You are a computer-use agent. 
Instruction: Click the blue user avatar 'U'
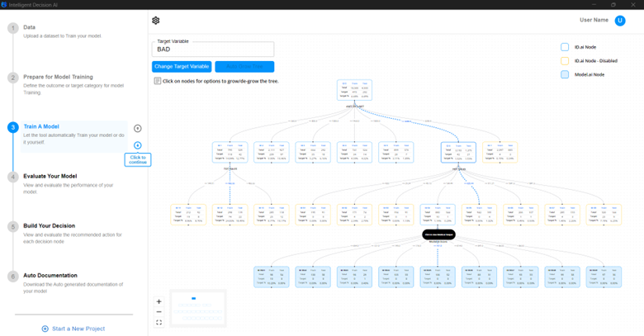pyautogui.click(x=620, y=21)
